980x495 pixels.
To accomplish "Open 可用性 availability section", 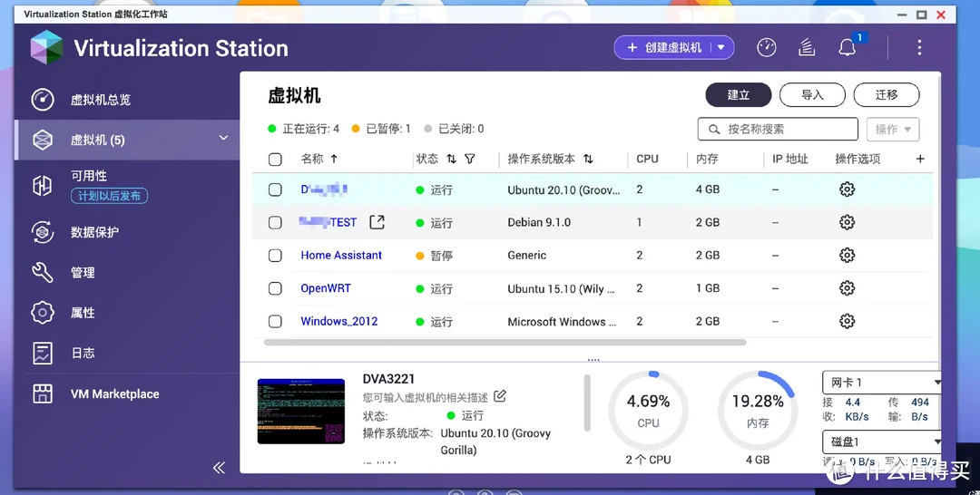I will click(x=128, y=186).
